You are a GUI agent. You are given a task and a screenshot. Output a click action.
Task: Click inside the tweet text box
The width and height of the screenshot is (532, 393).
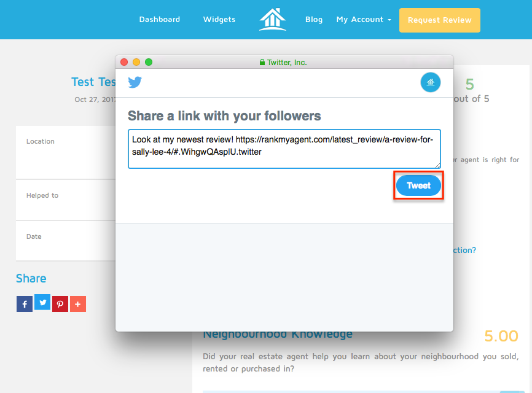point(284,149)
